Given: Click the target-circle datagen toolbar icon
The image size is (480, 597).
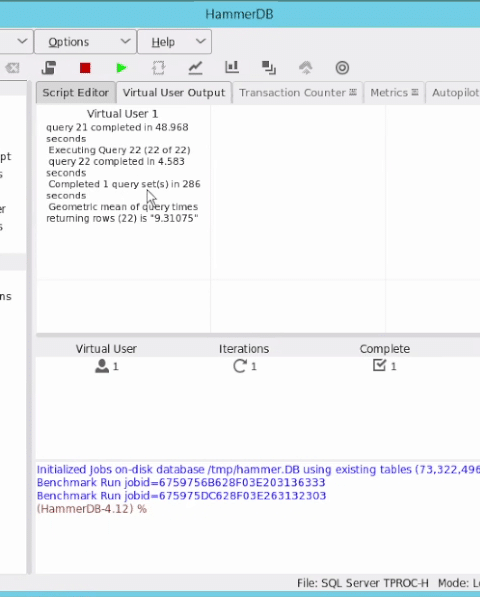Looking at the screenshot, I should [342, 68].
